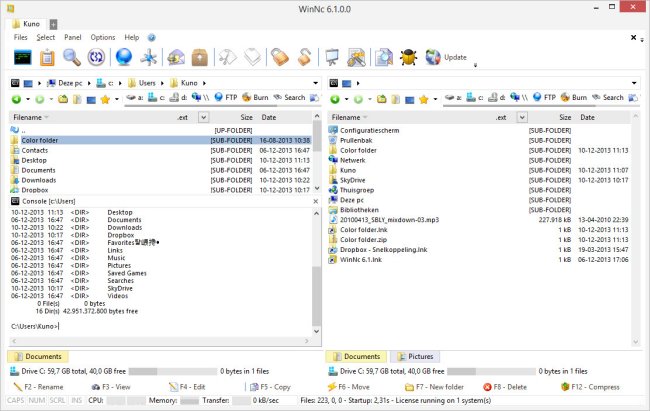This screenshot has height=411, width=650.
Task: Click Search in the left panel toolbar
Action: (288, 98)
